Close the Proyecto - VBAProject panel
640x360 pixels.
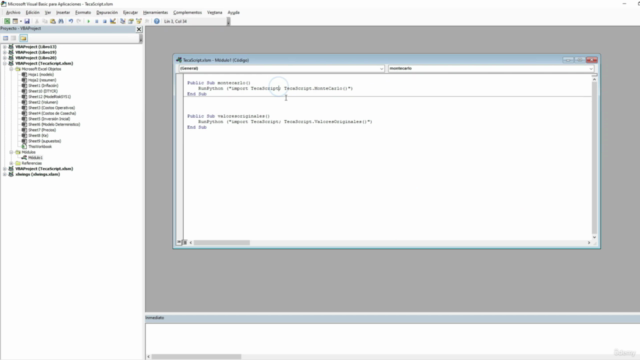[x=139, y=29]
